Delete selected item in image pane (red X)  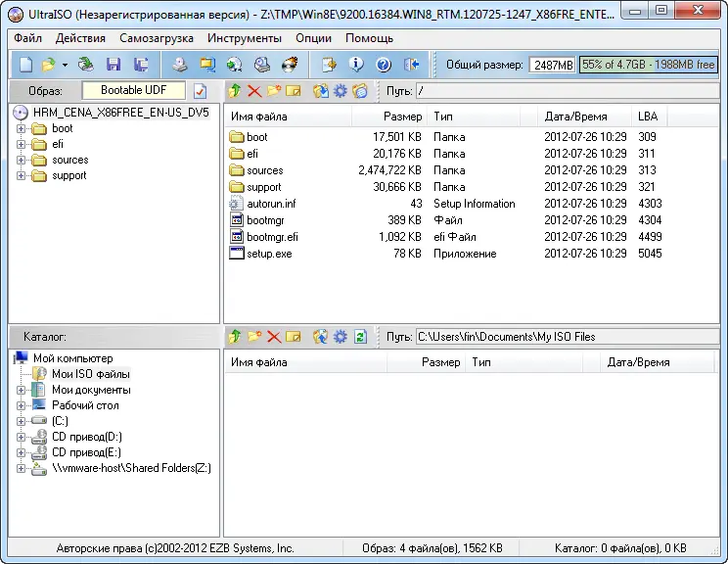click(x=254, y=91)
